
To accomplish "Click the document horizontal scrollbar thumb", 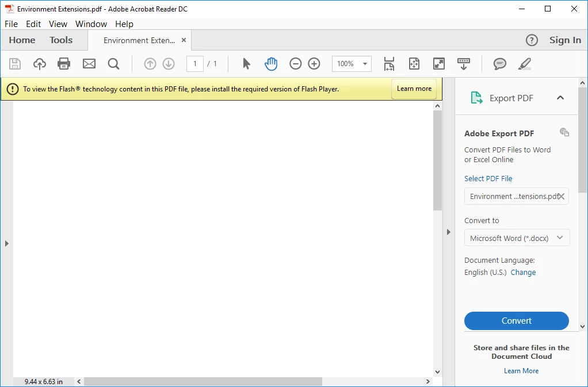I will tap(203, 381).
